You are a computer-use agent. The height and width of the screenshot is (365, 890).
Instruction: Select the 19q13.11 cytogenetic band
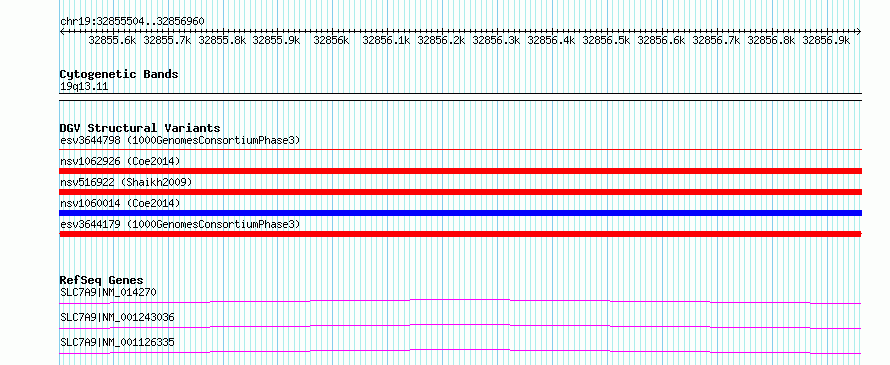coord(83,87)
